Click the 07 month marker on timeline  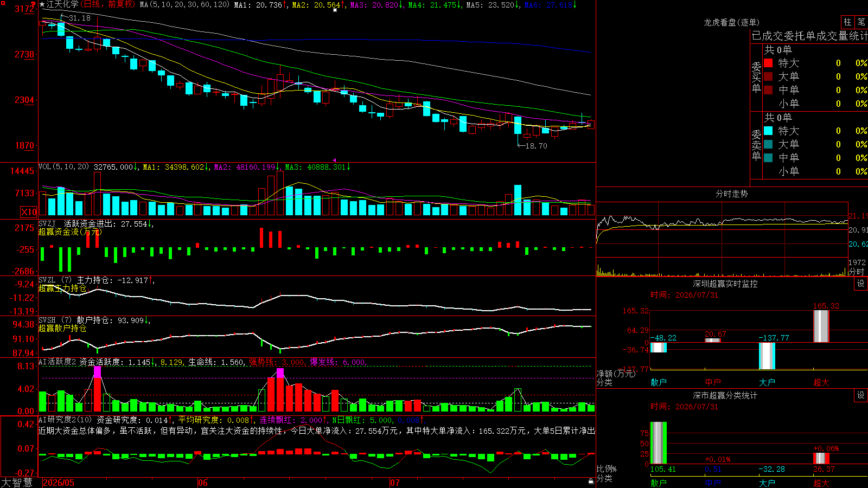click(395, 483)
